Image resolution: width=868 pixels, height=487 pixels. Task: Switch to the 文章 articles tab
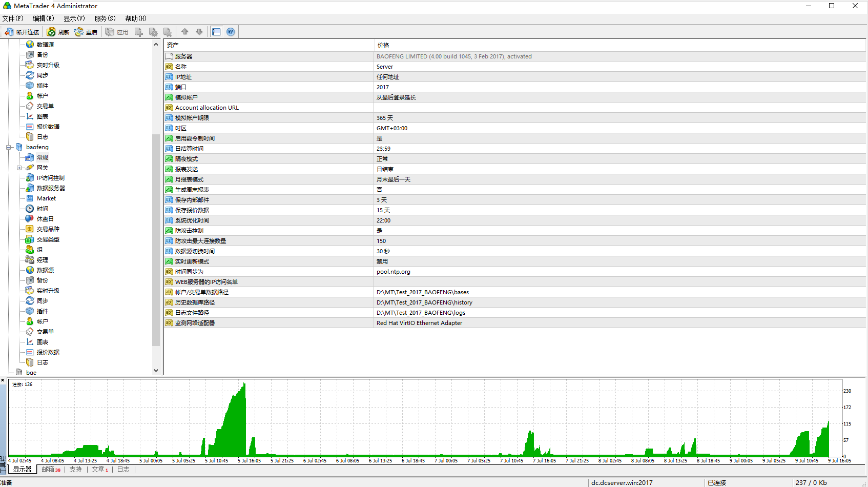click(x=99, y=469)
